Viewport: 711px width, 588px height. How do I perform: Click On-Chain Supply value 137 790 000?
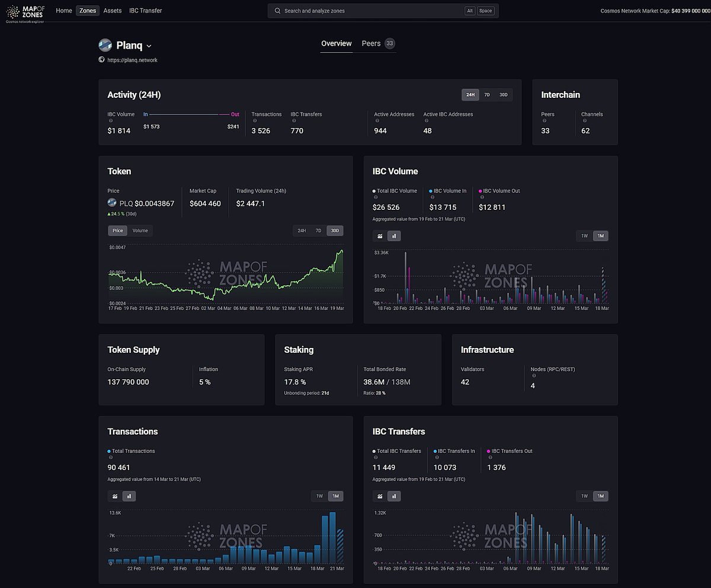click(x=128, y=382)
